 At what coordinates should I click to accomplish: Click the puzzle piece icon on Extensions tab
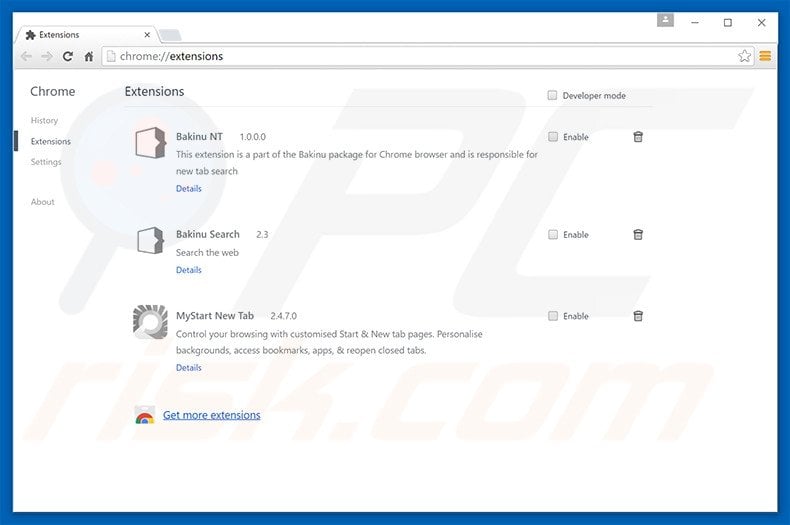point(31,35)
